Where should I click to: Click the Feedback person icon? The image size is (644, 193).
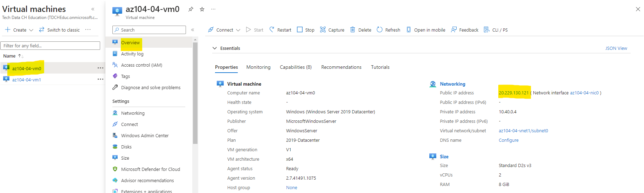point(454,30)
